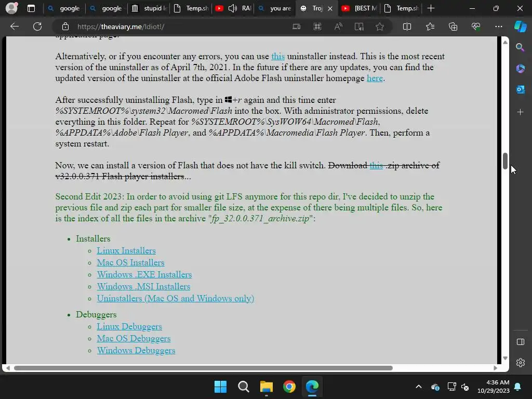Open Windows .MSI Installers link
This screenshot has height=399, width=532.
(143, 286)
